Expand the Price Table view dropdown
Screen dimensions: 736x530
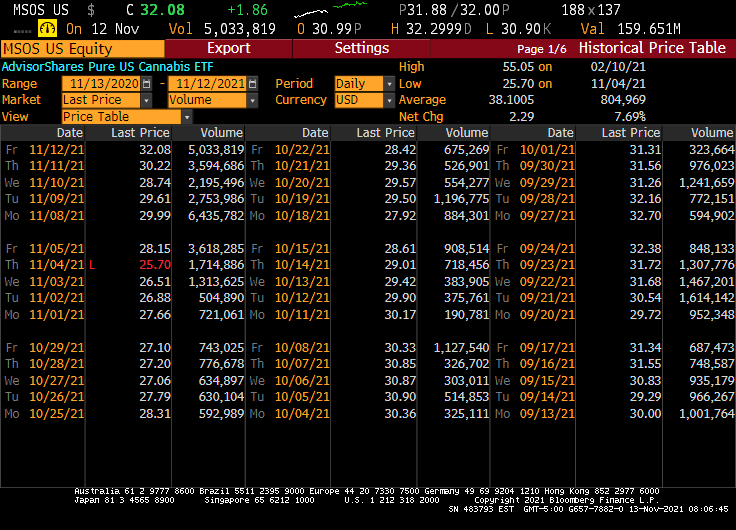coord(187,116)
